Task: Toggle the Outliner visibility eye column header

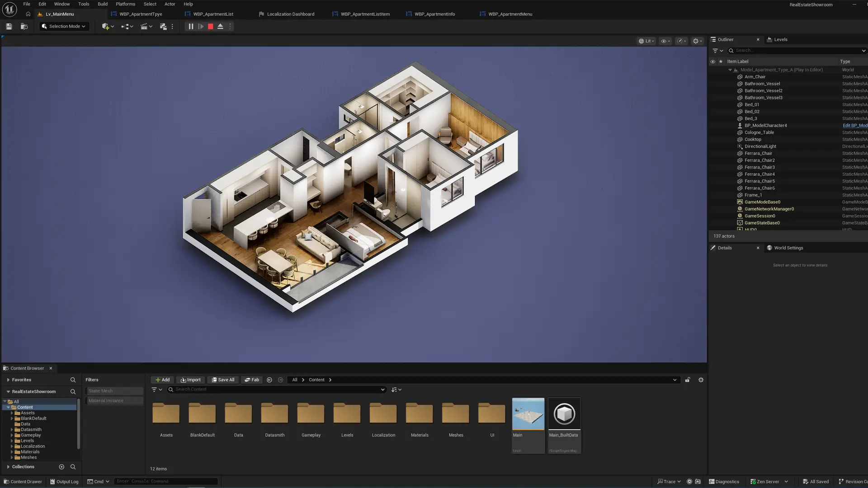Action: tap(712, 61)
